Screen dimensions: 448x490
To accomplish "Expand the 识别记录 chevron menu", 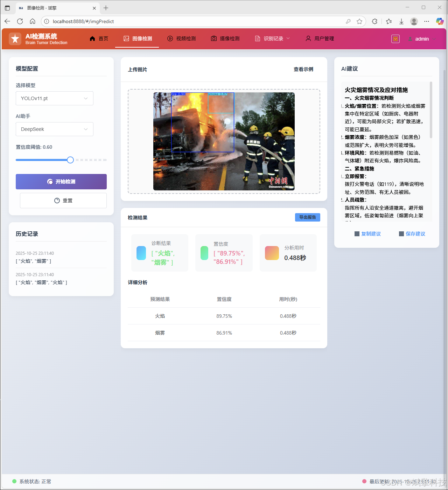I will pyautogui.click(x=288, y=38).
